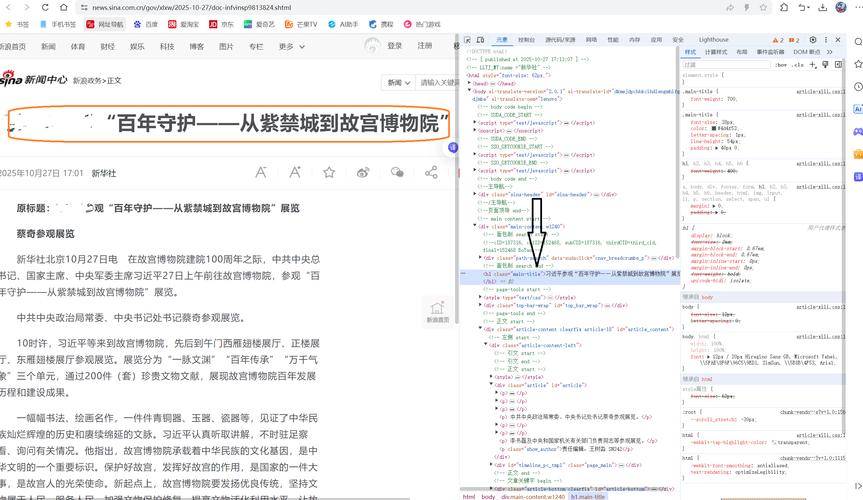Reload the page with the refresh icon
The height and width of the screenshot is (500, 863).
coord(45,7)
